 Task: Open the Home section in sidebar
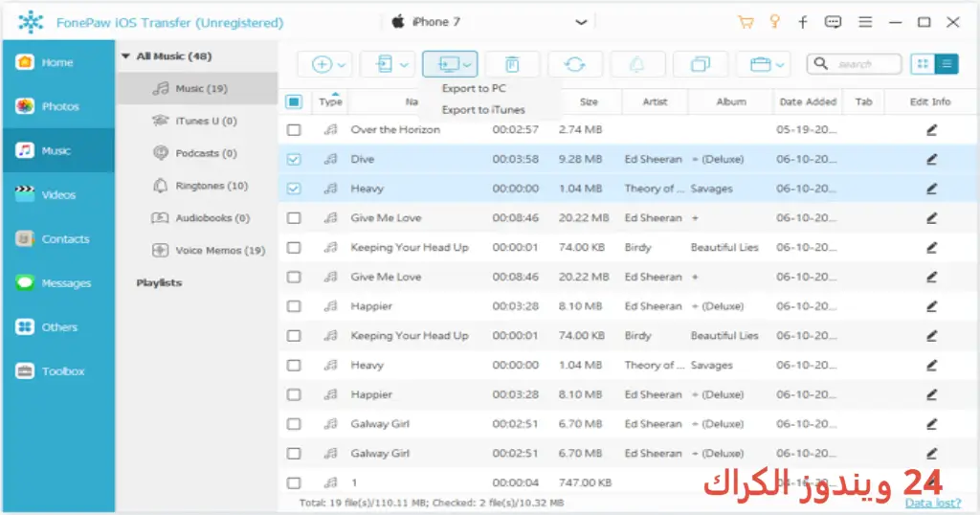(57, 62)
